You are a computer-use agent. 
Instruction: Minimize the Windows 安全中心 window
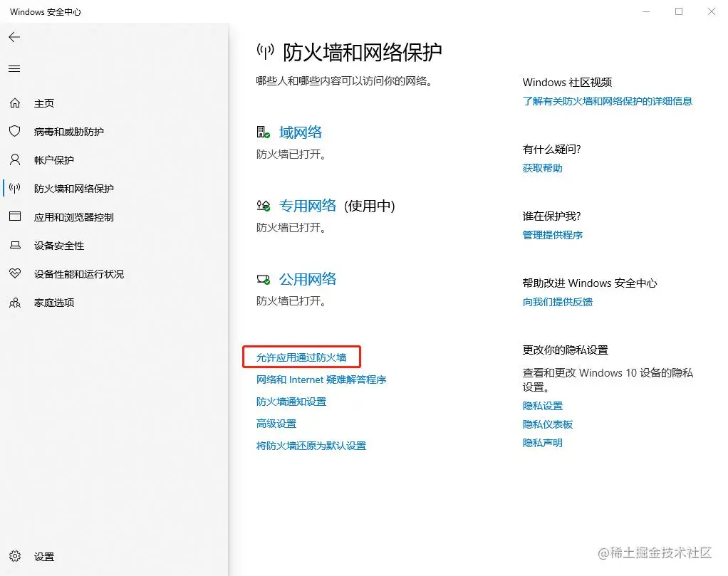pyautogui.click(x=646, y=11)
